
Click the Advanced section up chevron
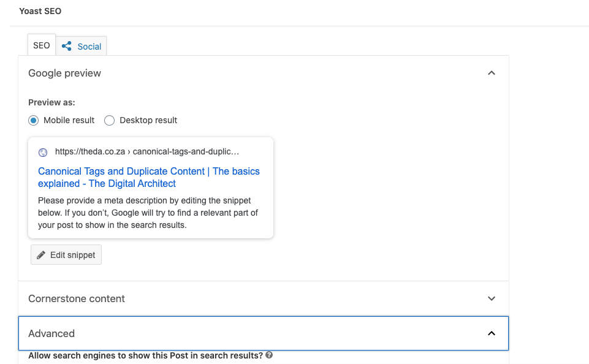tap(492, 333)
